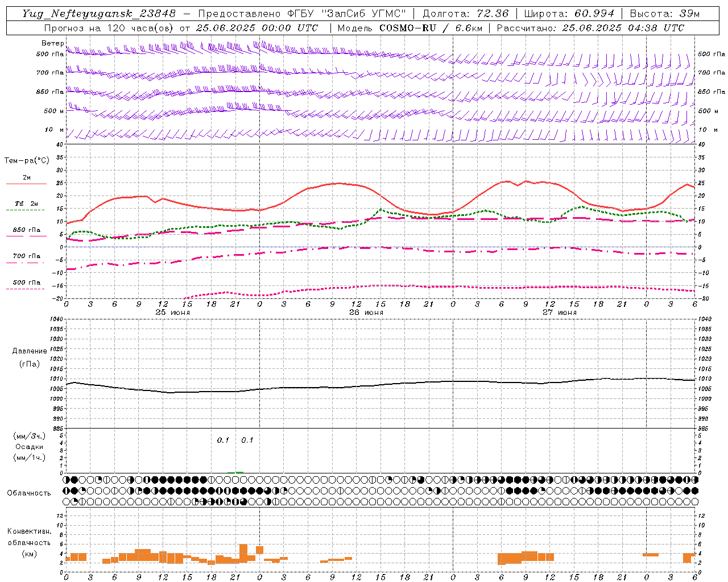Click the Конвективн. panel label
The height and width of the screenshot is (582, 728).
click(29, 531)
